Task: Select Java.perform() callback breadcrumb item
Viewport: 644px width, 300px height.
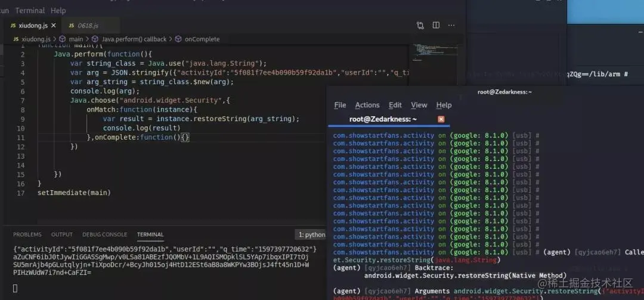Action: coord(134,39)
